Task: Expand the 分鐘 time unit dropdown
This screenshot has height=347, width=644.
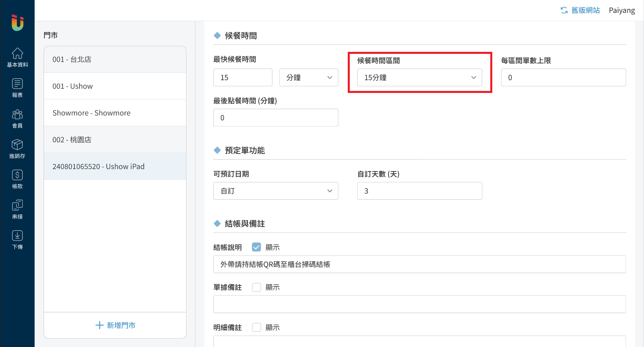Action: pyautogui.click(x=309, y=77)
